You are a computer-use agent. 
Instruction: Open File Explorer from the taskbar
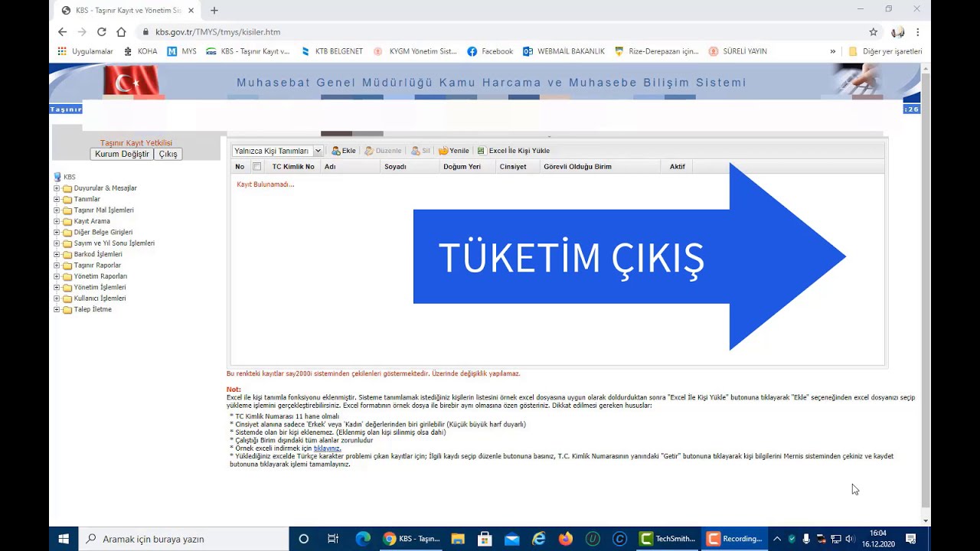458,539
